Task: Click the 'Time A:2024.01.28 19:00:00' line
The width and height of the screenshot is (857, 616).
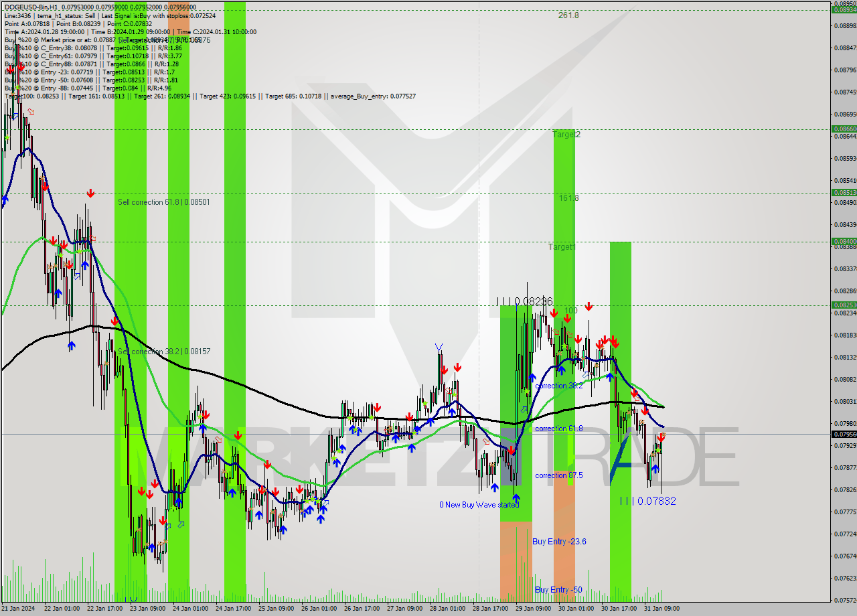Action: [x=130, y=31]
